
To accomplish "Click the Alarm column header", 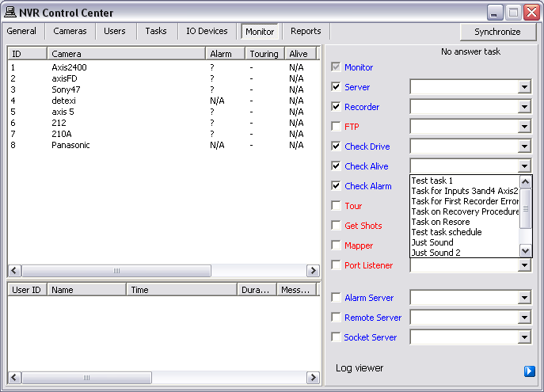I will (225, 54).
